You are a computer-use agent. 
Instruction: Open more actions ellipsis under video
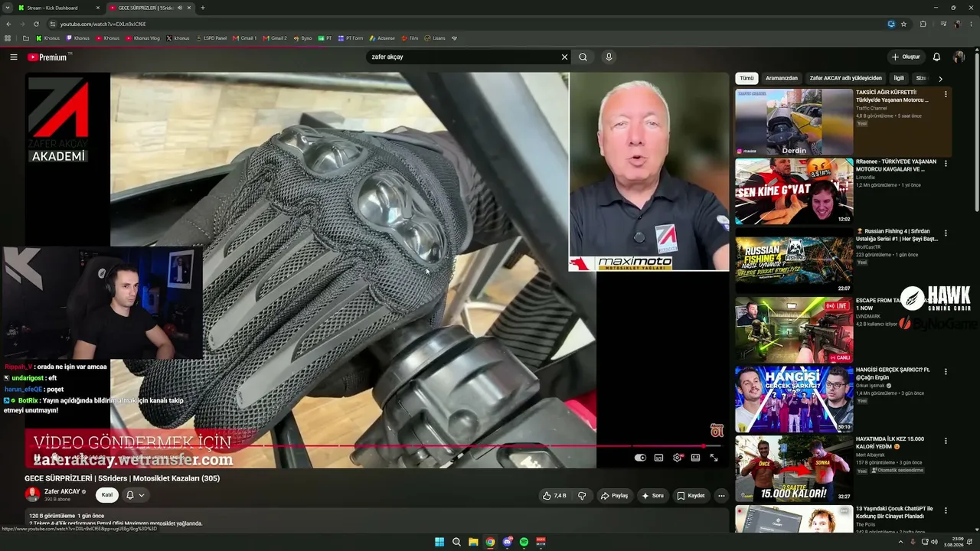point(721,495)
